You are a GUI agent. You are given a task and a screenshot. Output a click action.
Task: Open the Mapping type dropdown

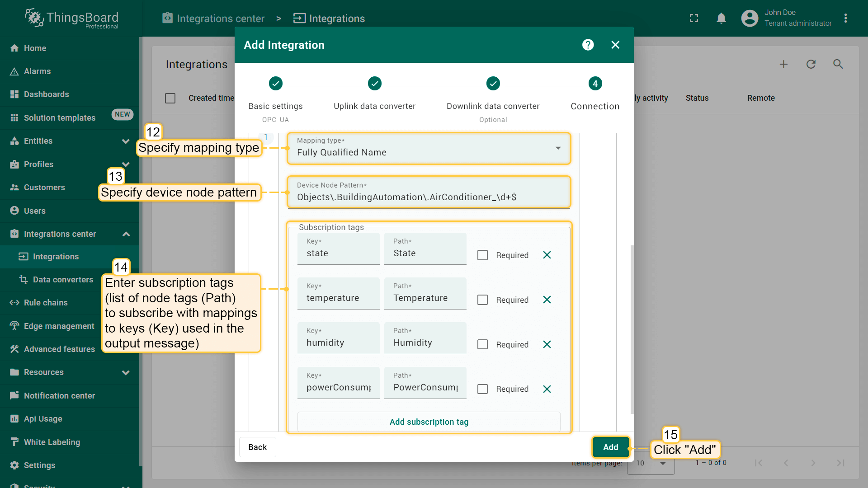coord(428,148)
